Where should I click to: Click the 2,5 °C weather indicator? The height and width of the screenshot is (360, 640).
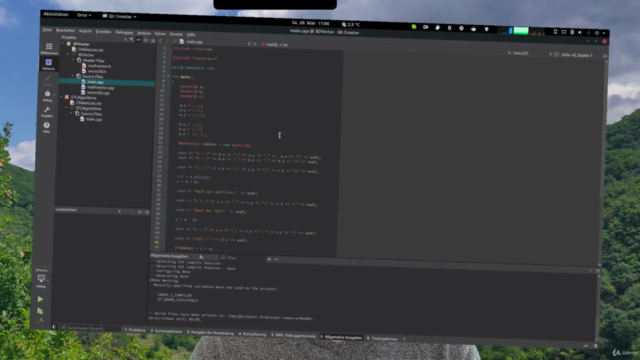(x=351, y=24)
